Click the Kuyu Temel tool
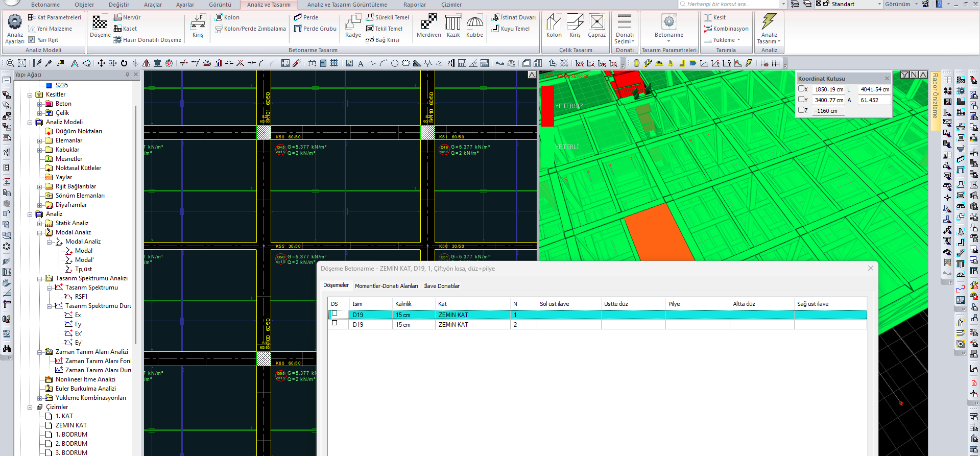 click(x=511, y=29)
